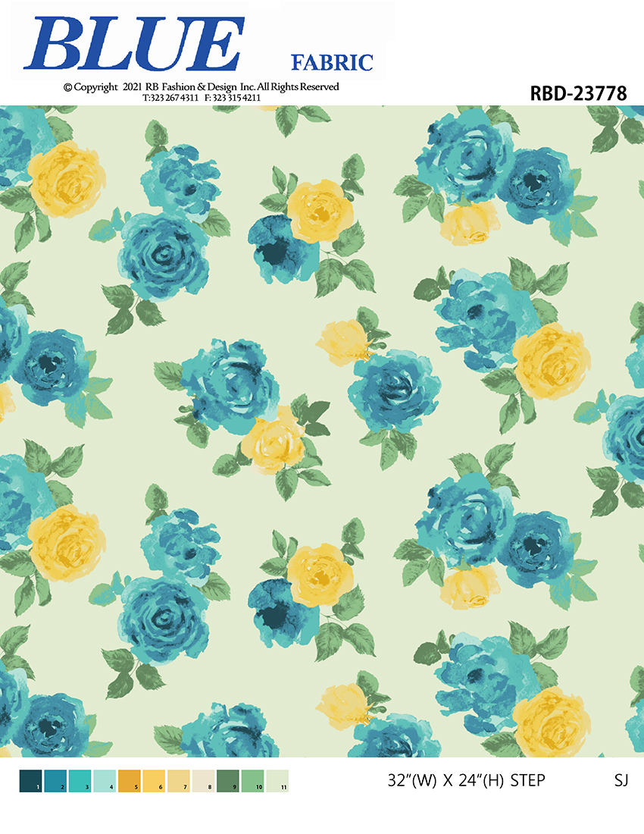Click the telephone number T:323 267 4311
The height and width of the screenshot is (834, 644).
coord(170,98)
